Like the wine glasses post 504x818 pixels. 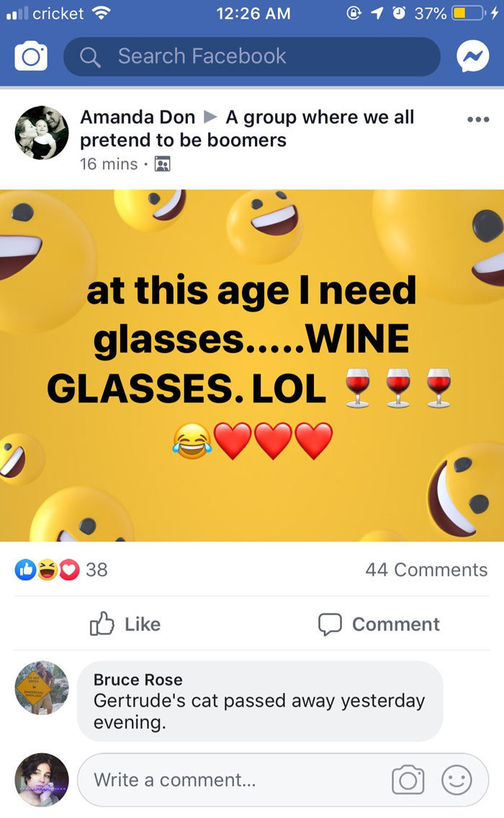[x=125, y=624]
